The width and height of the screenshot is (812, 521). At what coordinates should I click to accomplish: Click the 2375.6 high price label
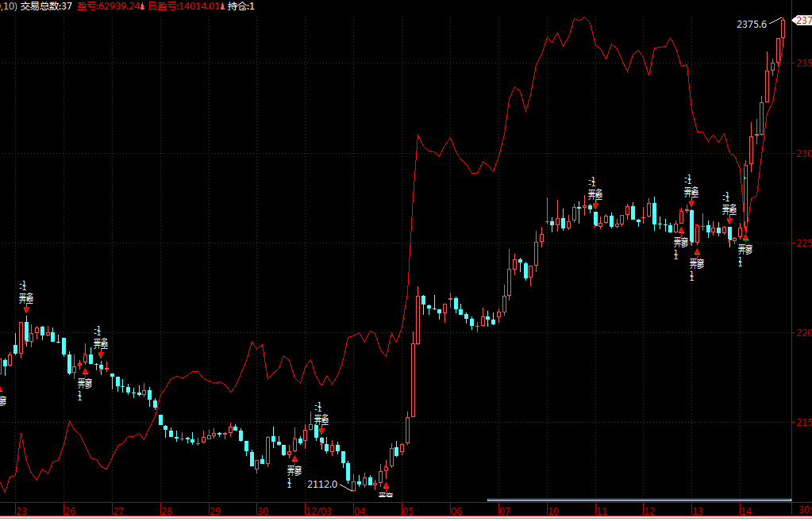click(752, 24)
